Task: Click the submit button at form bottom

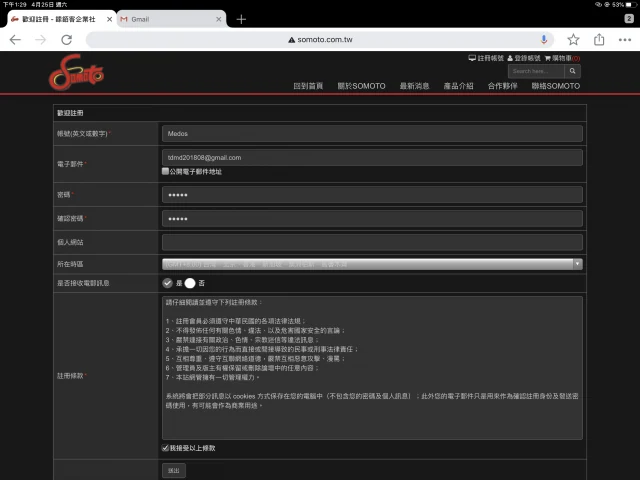Action: 174,471
